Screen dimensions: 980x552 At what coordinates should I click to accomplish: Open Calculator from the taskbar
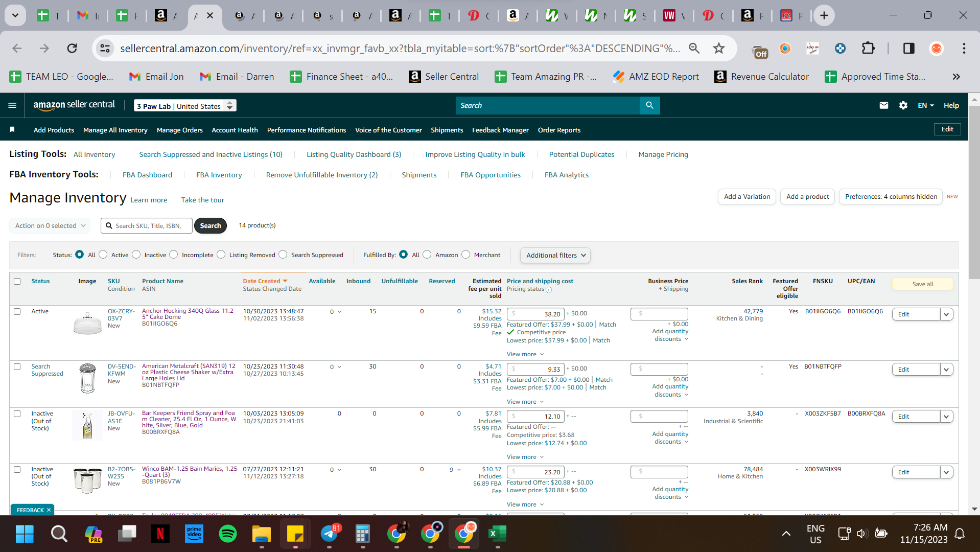coord(363,534)
